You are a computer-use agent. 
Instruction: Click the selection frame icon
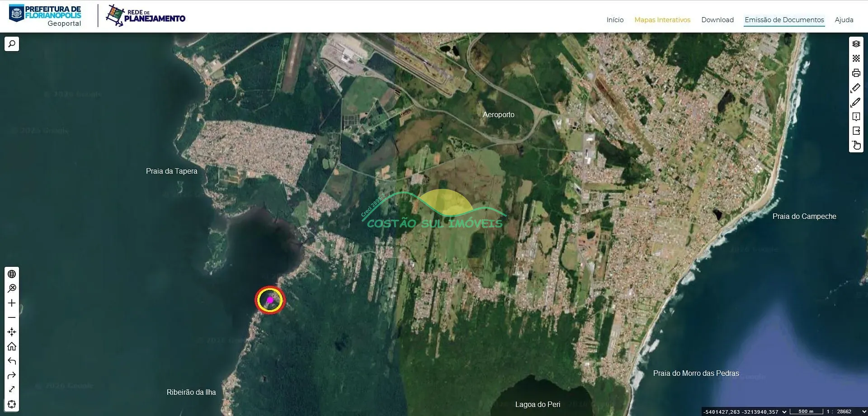click(12, 404)
